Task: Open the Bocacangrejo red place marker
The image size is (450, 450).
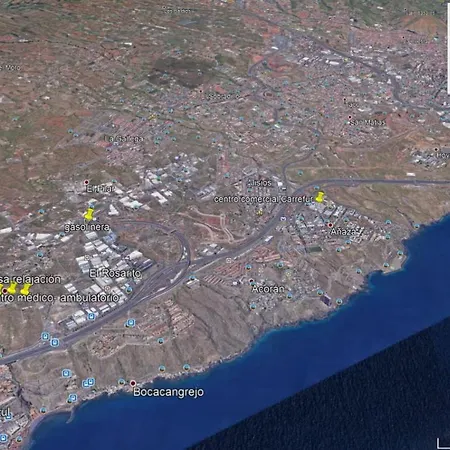Action: (x=133, y=383)
